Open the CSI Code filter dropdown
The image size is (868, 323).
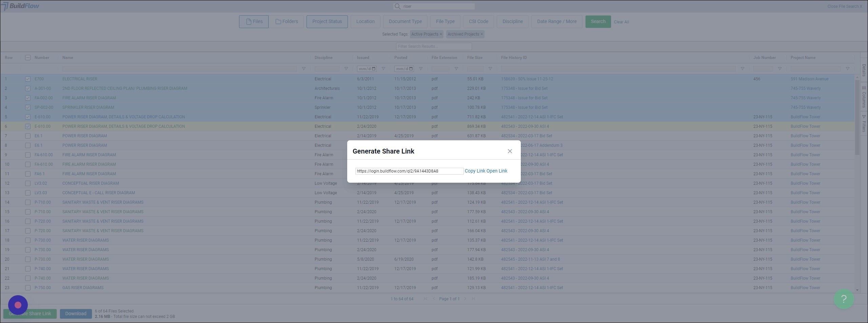(478, 22)
